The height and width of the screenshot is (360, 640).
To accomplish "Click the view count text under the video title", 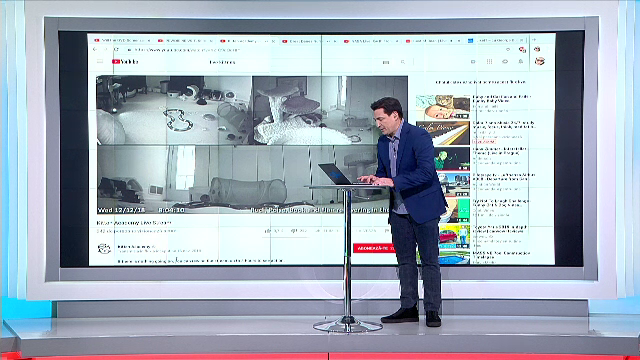I will point(136,231).
